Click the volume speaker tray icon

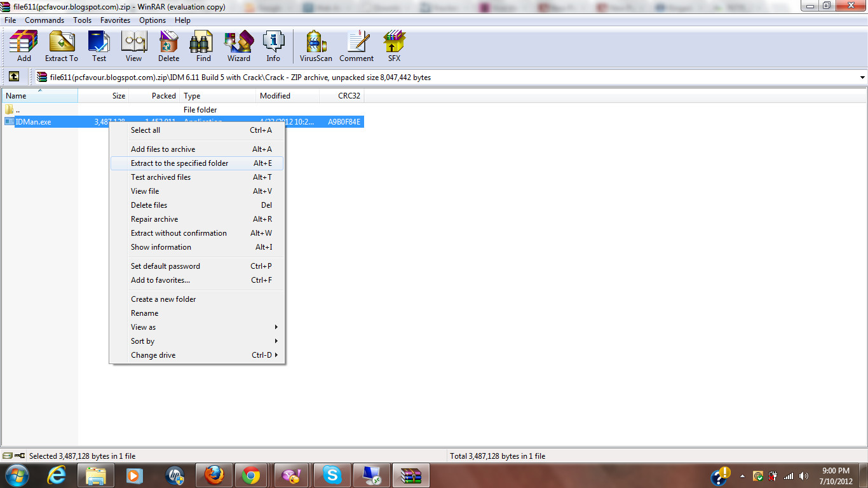(805, 476)
